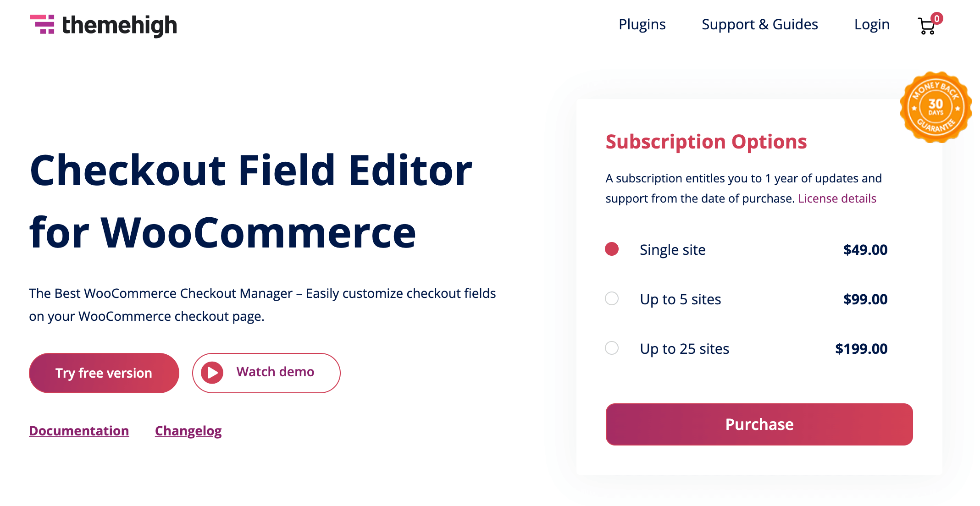
Task: Click the play button icon on Watch demo
Action: tap(213, 373)
